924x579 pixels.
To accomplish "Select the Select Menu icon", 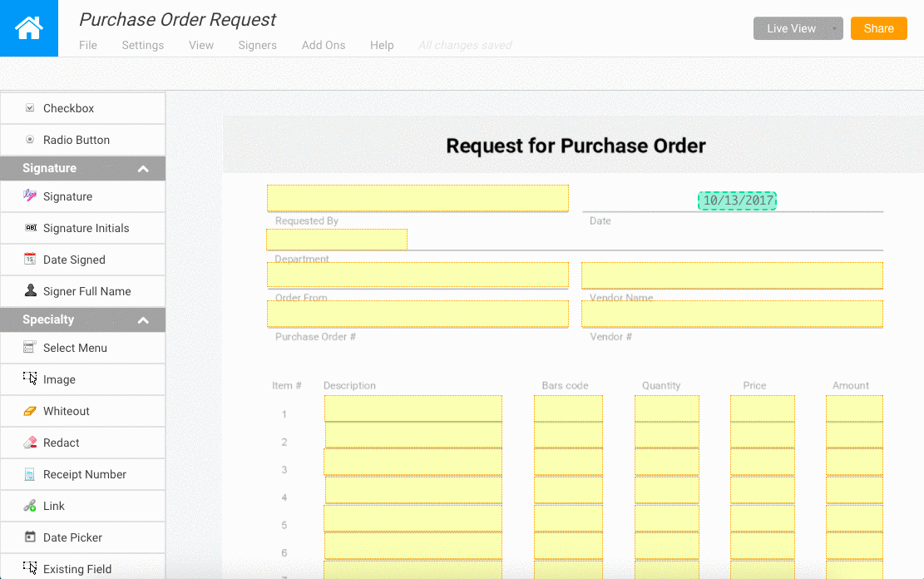I will 29,347.
